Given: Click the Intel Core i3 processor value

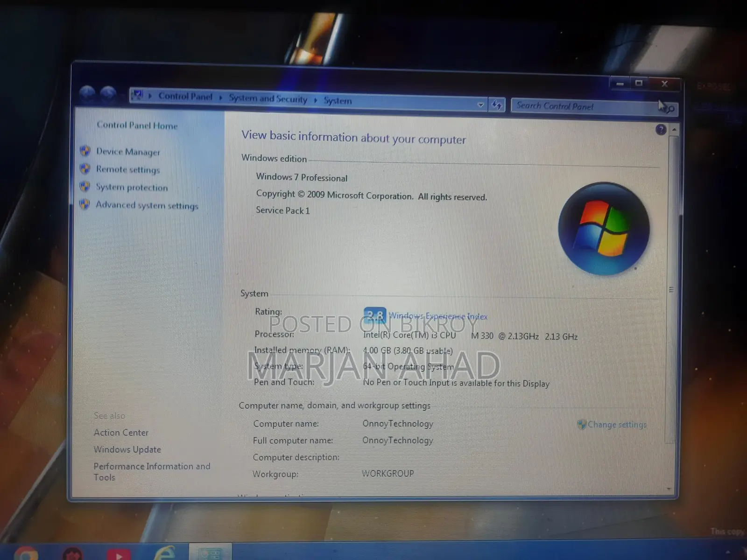Looking at the screenshot, I should (x=470, y=336).
